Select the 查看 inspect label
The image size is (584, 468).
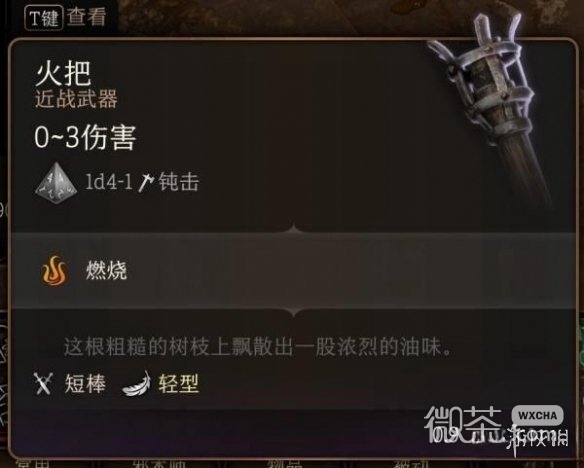(86, 17)
